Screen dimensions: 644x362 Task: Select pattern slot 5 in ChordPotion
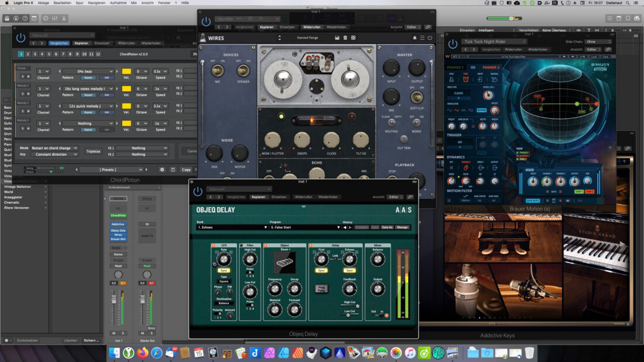point(49,54)
